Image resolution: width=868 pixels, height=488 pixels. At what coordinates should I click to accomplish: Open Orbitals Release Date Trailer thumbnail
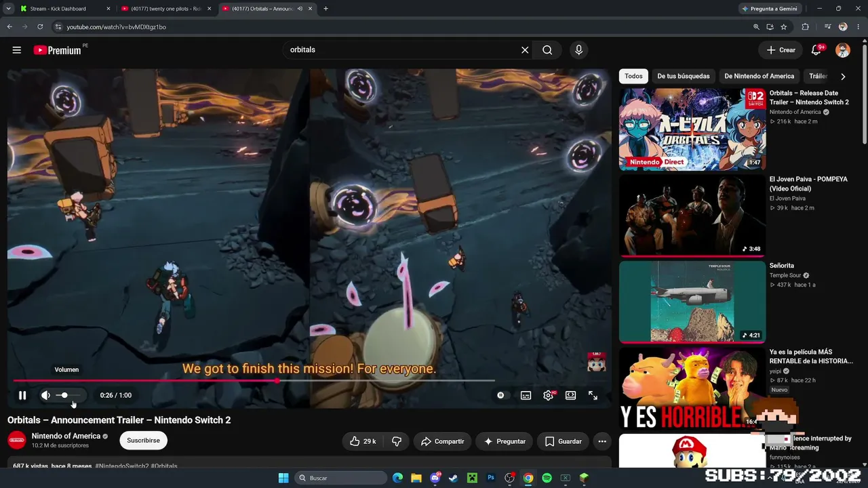point(692,129)
